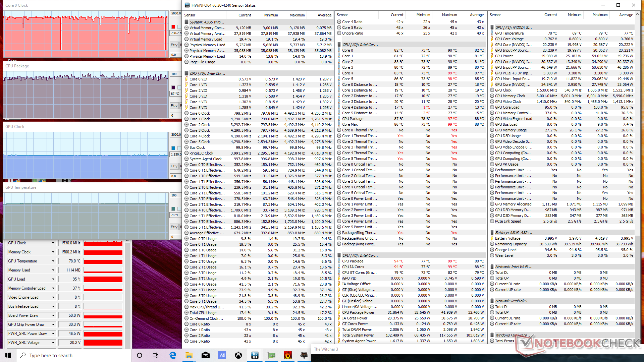The image size is (644, 362).
Task: Launch Microsoft Edge from the taskbar
Action: [173, 355]
